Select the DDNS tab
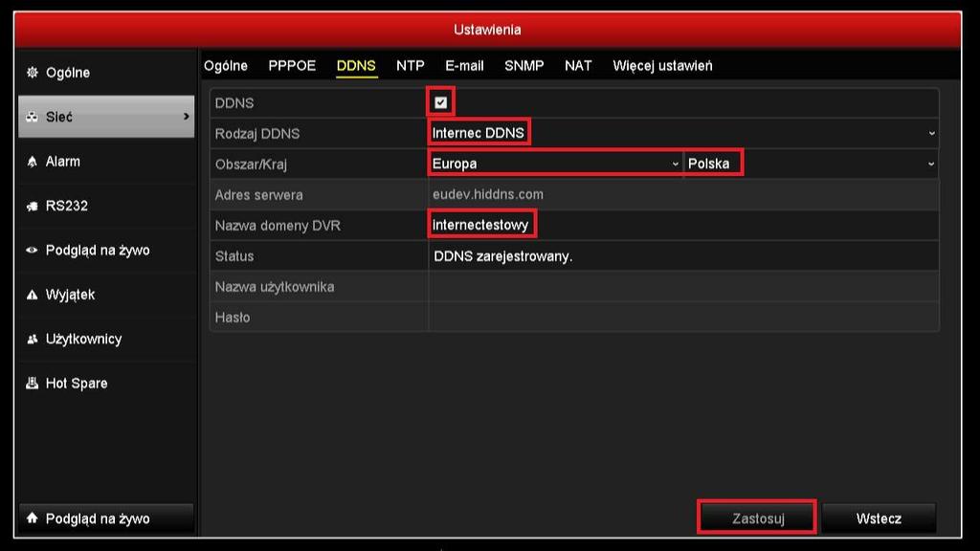Image resolution: width=980 pixels, height=551 pixels. [356, 66]
